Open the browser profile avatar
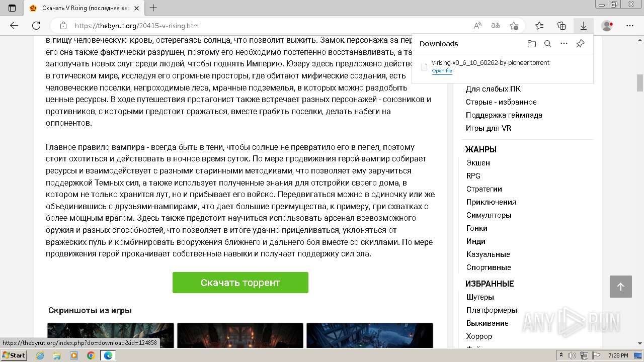This screenshot has width=644, height=362. (607, 26)
